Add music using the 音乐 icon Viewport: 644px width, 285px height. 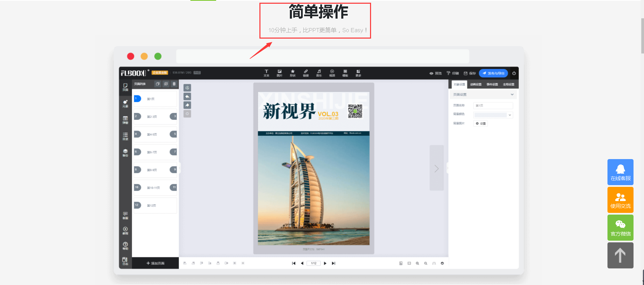coord(319,73)
